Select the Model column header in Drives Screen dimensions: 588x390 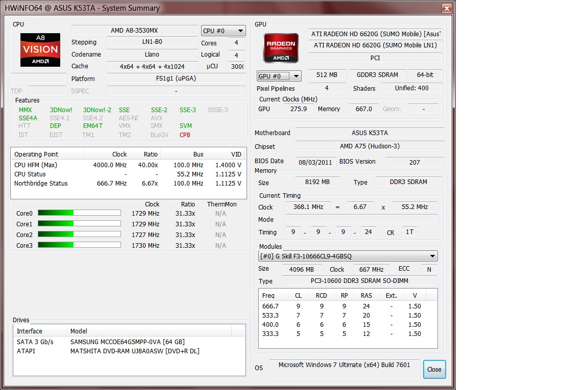tap(150, 331)
